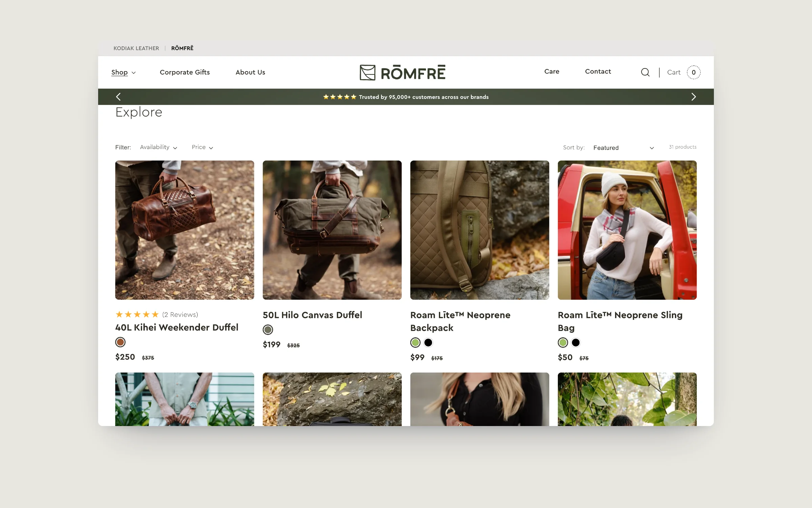Image resolution: width=812 pixels, height=508 pixels.
Task: Click the $199 price of Hilo Duffel
Action: click(x=271, y=344)
